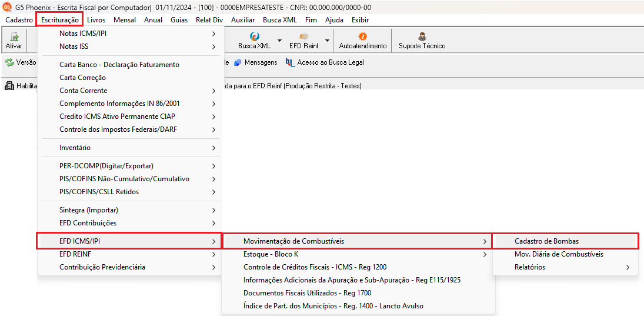Expand Notas ISS submenu arrow
Screen dimensions: 644x316
point(213,47)
